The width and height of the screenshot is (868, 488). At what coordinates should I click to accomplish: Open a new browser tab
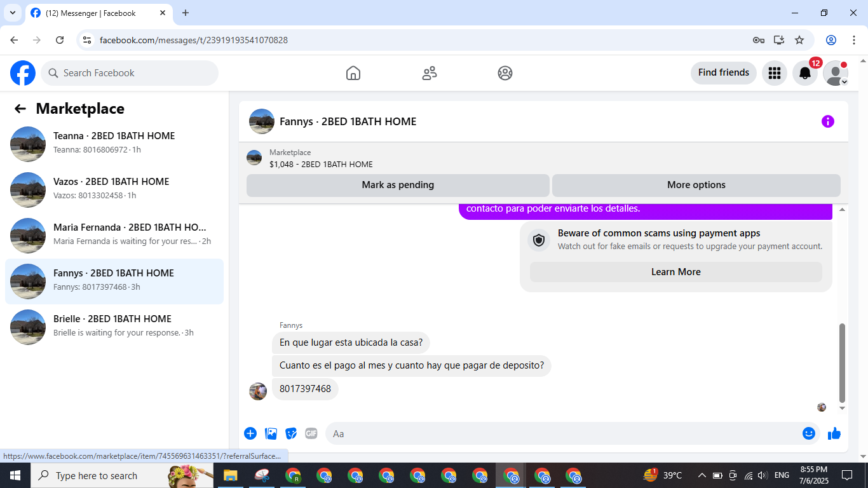pyautogui.click(x=186, y=13)
